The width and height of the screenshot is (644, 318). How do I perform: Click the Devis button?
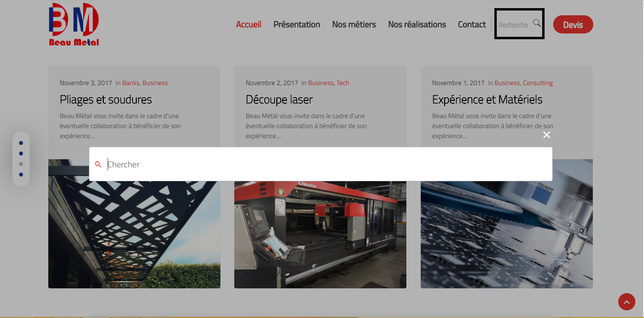point(573,24)
